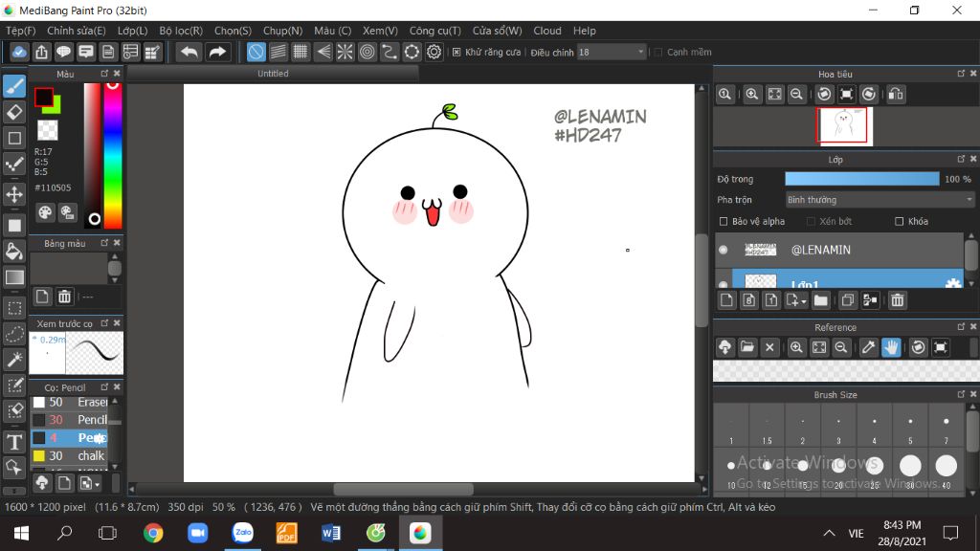Zoom in using the Navigator plus magnifier
The height and width of the screenshot is (551, 980).
752,95
